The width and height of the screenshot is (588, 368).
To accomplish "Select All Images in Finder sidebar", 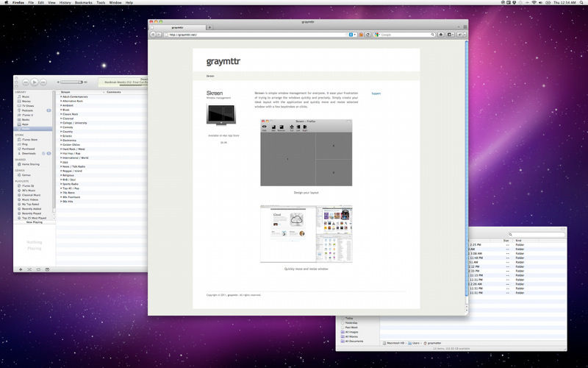I will [351, 333].
